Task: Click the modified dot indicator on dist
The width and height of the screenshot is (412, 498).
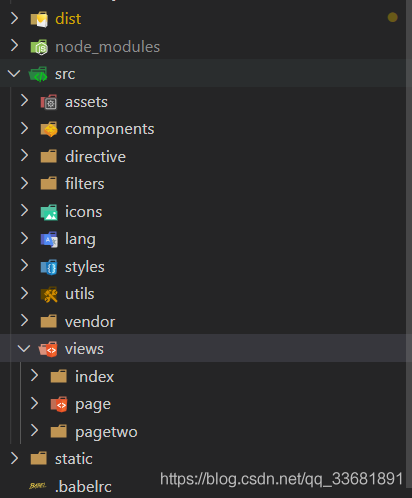Action: click(x=392, y=17)
